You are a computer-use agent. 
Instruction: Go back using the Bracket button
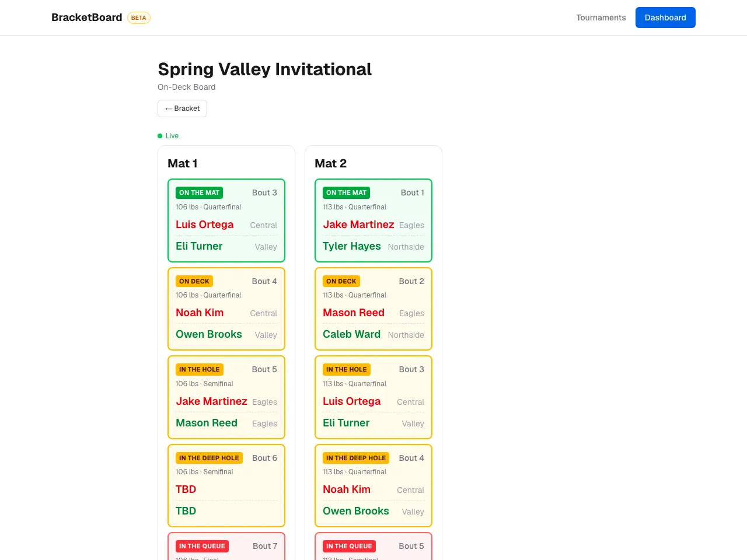[182, 108]
